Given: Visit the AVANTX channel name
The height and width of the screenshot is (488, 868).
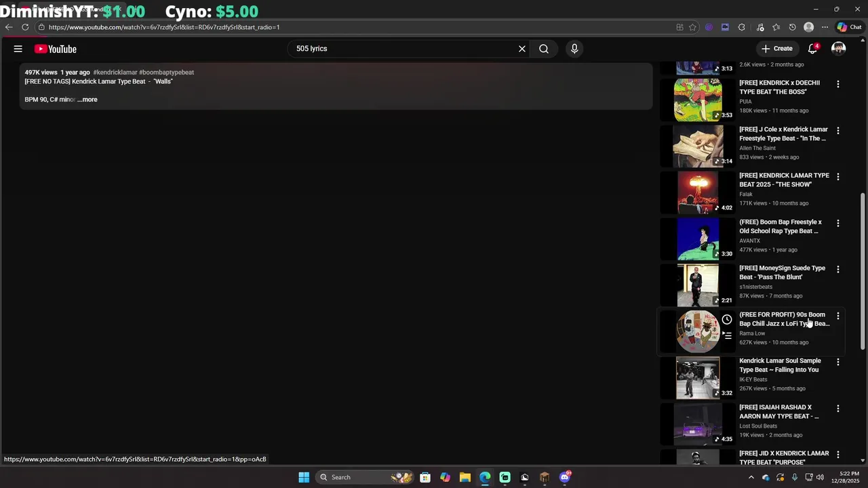Looking at the screenshot, I should 749,241.
